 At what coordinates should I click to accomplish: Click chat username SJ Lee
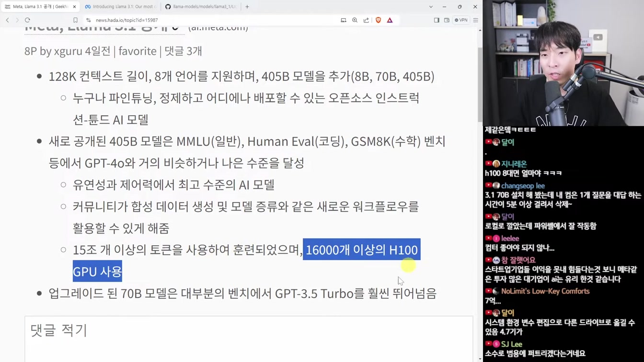click(512, 344)
